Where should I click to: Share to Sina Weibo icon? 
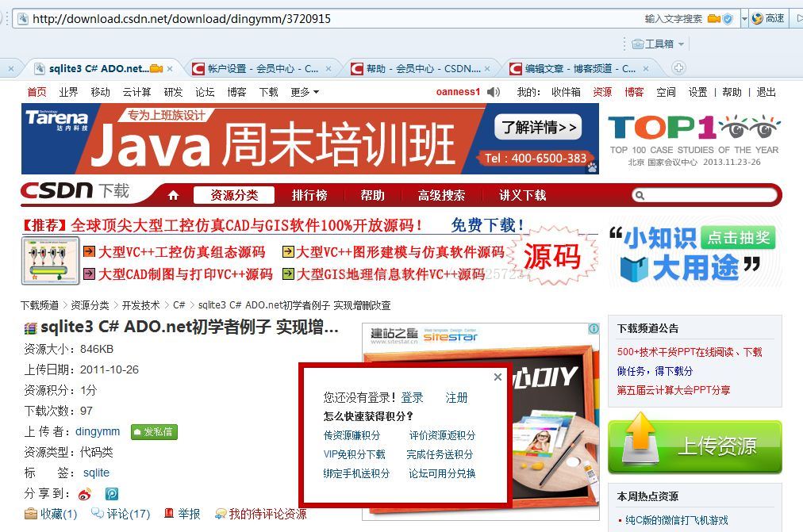(x=84, y=494)
